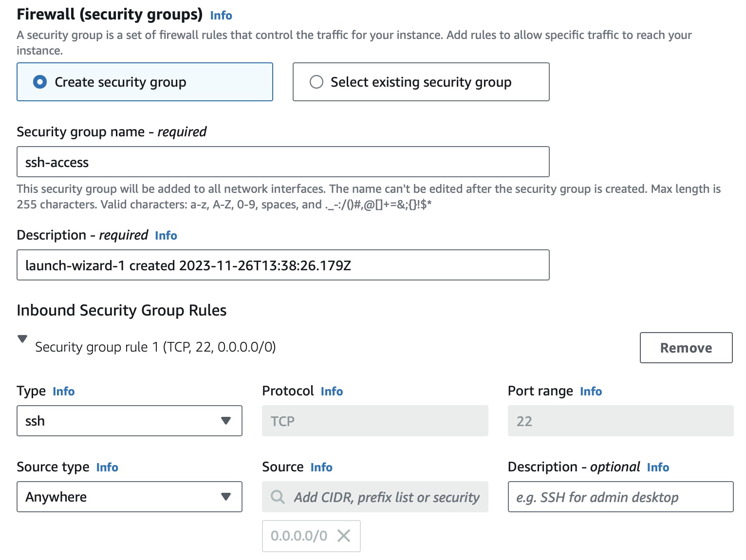Select the Create security group radio option
Image resolution: width=746 pixels, height=560 pixels.
point(40,82)
